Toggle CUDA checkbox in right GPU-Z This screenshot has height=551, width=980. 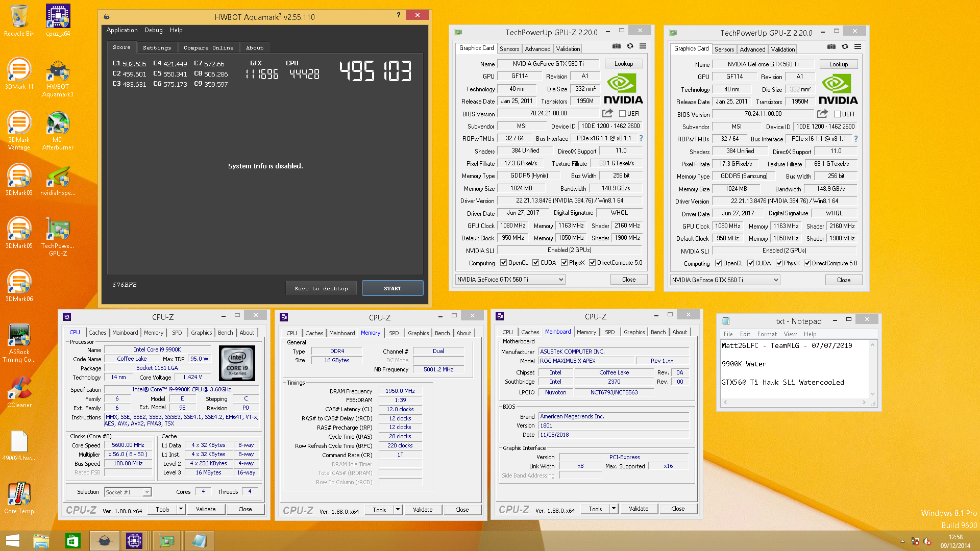click(751, 263)
